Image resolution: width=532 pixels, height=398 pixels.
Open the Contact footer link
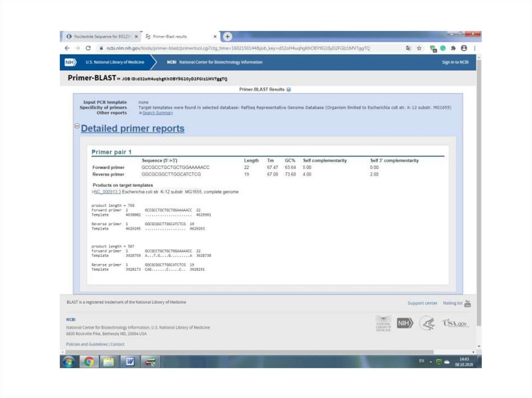117,344
